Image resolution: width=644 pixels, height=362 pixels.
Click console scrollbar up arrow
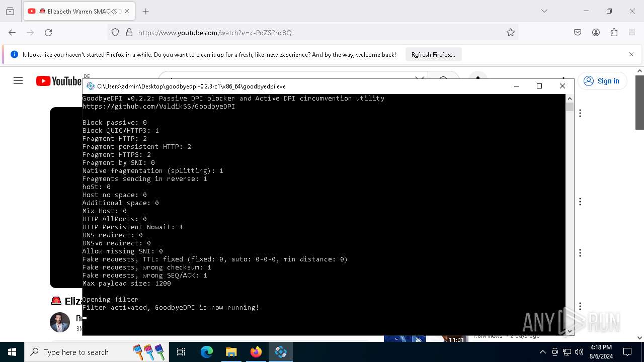coord(570,98)
